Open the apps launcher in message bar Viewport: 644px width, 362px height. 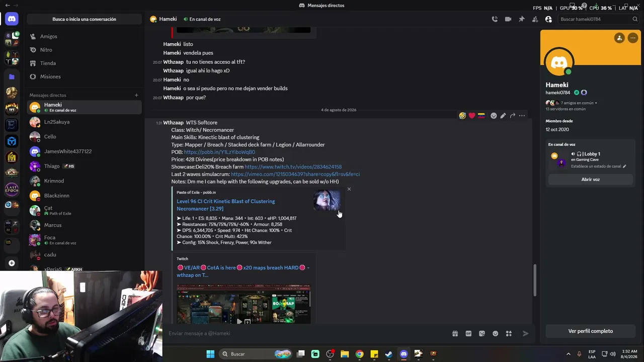pyautogui.click(x=509, y=333)
